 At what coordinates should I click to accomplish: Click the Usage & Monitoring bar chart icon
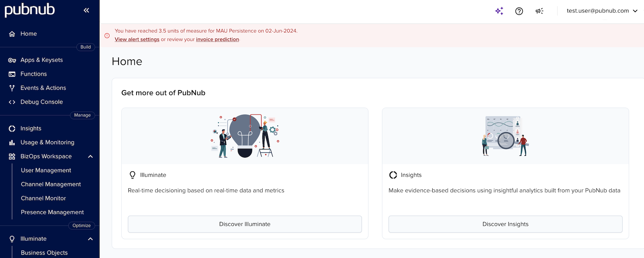(12, 142)
